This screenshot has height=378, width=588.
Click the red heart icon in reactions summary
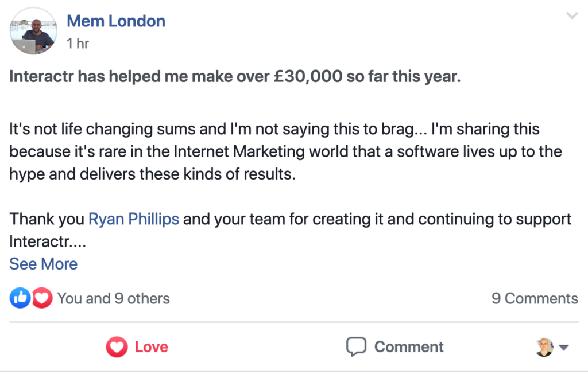(42, 298)
